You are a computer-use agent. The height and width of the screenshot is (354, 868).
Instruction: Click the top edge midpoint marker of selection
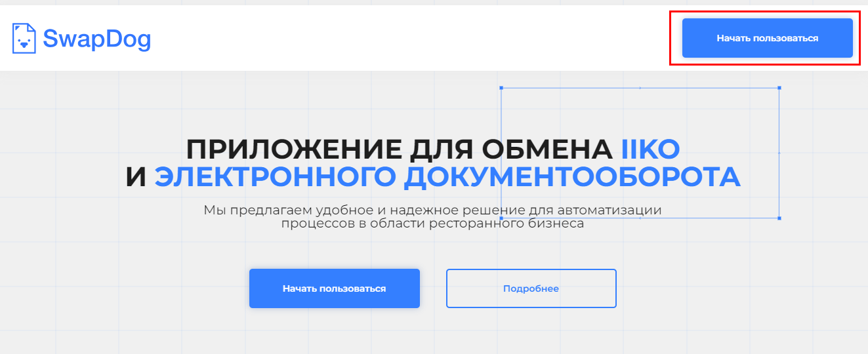click(x=640, y=87)
